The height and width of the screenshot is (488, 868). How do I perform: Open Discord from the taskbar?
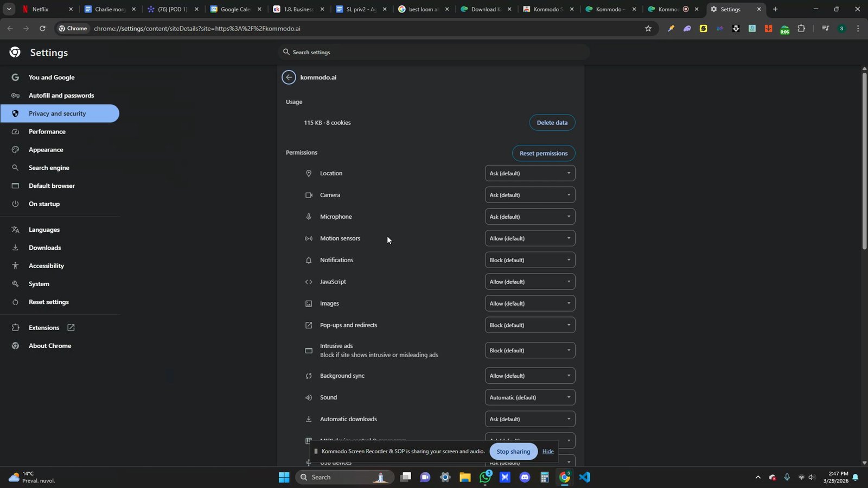click(525, 477)
